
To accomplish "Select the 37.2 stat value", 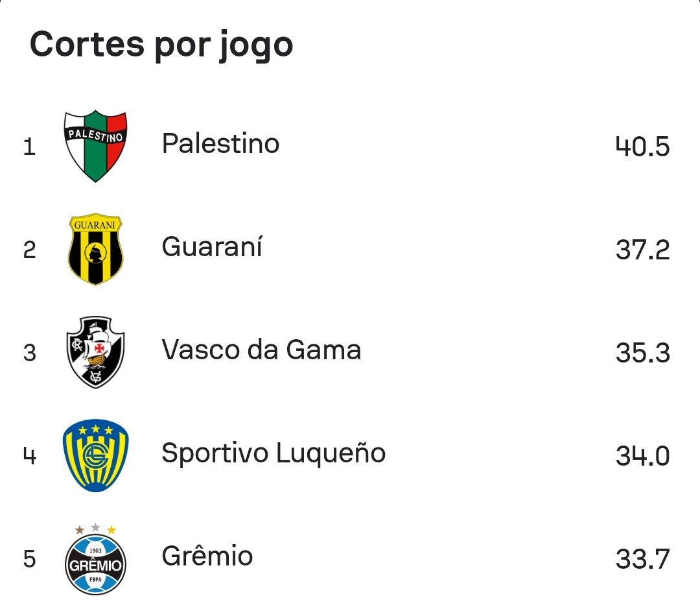I will [x=642, y=250].
